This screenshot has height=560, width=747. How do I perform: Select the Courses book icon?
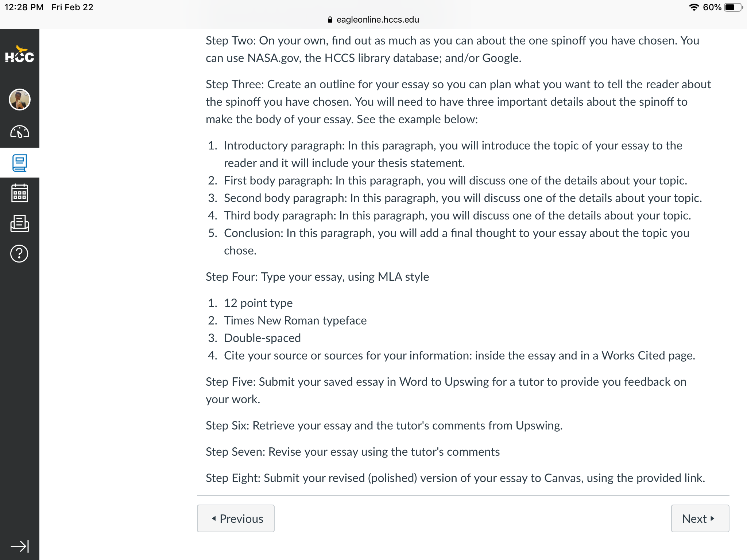point(19,163)
